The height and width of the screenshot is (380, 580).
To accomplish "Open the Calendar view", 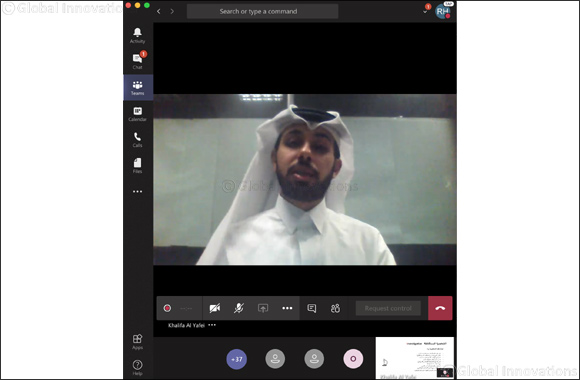I will coord(138,114).
